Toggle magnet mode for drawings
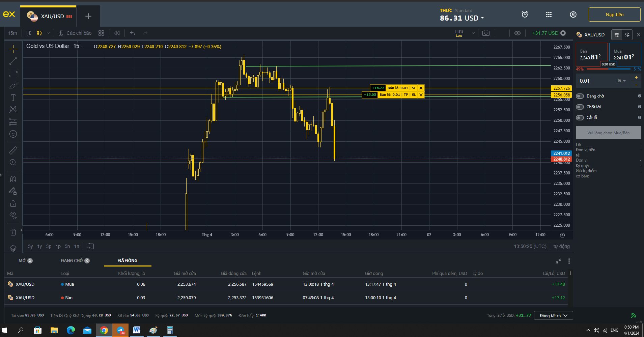This screenshot has height=337, width=644. pos(13,179)
